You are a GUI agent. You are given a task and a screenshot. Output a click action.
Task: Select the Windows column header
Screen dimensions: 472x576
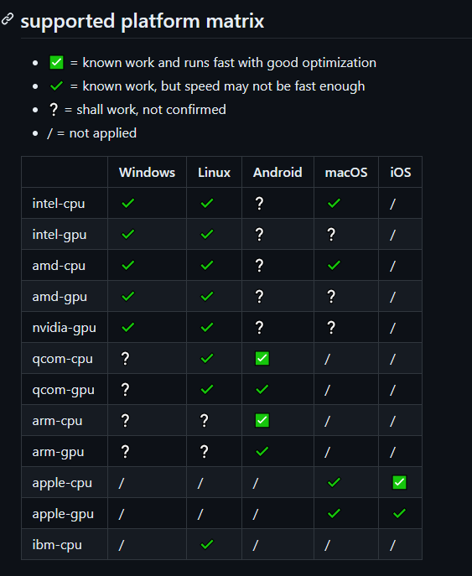click(147, 172)
